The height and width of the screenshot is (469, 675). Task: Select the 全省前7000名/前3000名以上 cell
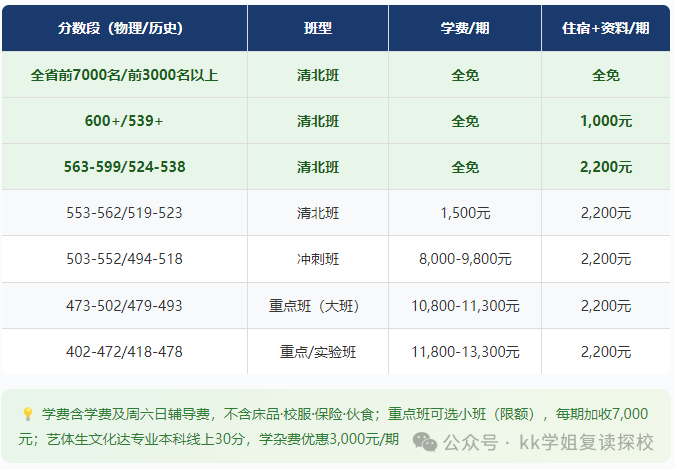(124, 75)
